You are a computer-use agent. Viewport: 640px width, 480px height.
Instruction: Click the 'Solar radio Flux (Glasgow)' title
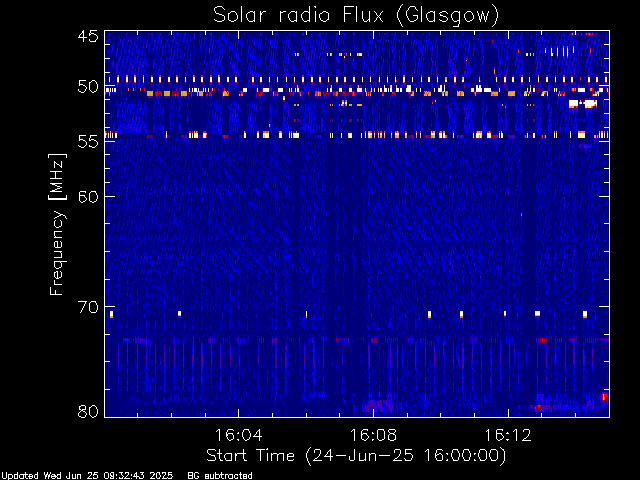tap(356, 15)
